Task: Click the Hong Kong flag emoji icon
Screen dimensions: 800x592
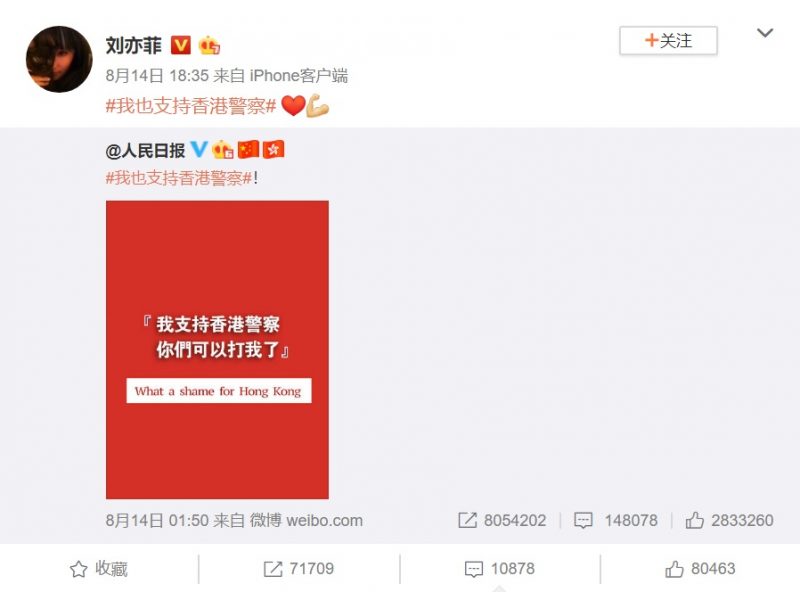Action: [273, 150]
